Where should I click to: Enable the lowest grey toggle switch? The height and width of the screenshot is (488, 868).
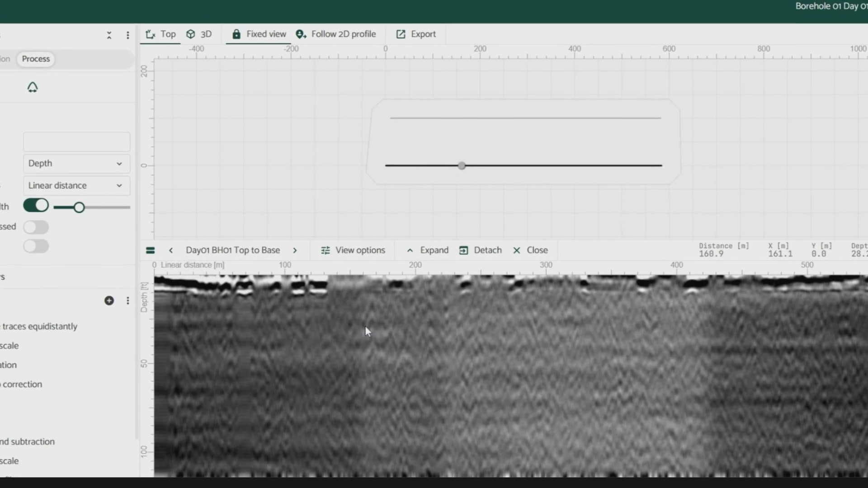click(x=36, y=246)
